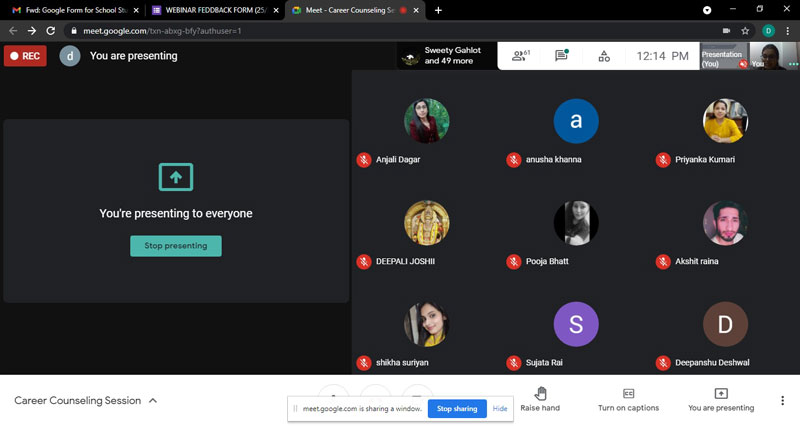Expand Career Counseling Session meeting details
This screenshot has width=800, height=426.
click(x=153, y=400)
